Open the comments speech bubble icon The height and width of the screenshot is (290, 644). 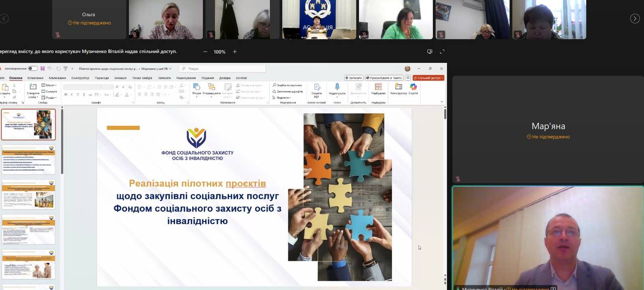click(x=408, y=78)
